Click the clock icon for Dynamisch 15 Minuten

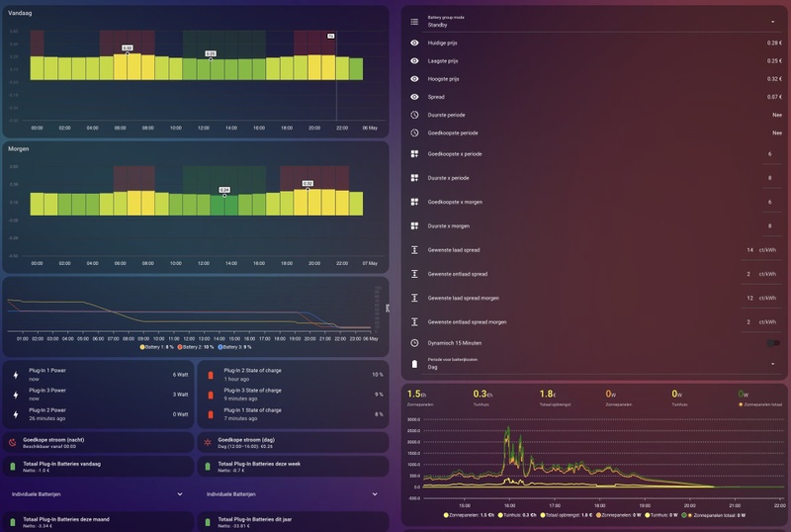point(414,343)
